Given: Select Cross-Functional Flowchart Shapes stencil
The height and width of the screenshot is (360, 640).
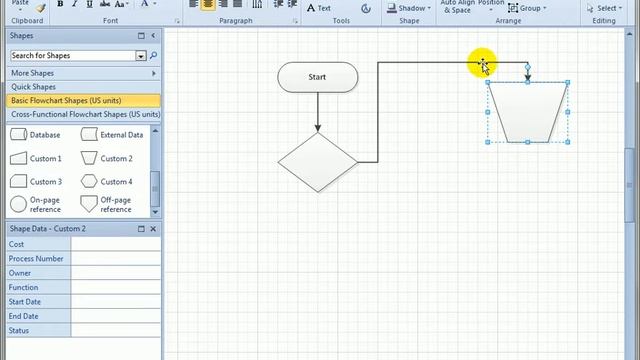Looking at the screenshot, I should (83, 114).
